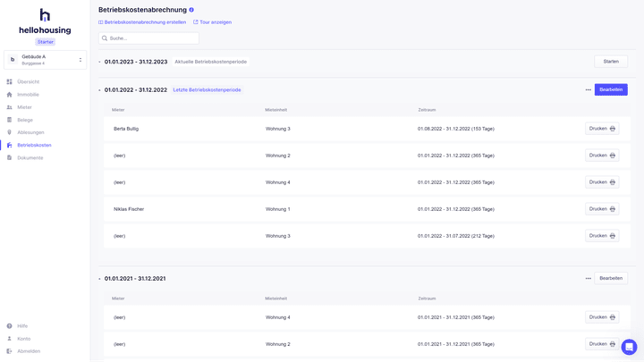This screenshot has width=644, height=362.
Task: Click the Abmelden logout icon
Action: (10, 351)
